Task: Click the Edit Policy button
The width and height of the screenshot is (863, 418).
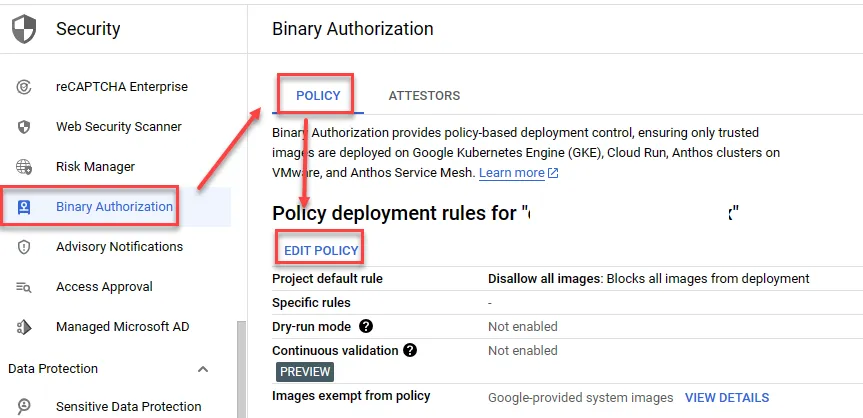Action: click(321, 251)
